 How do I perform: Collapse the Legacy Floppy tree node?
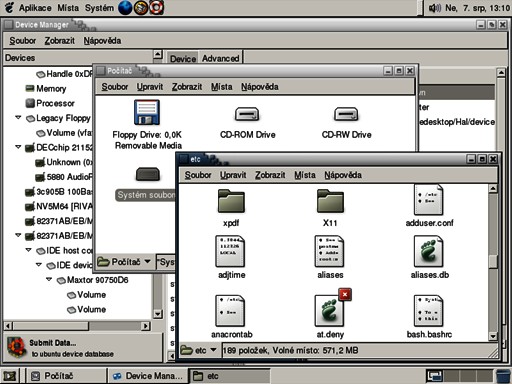(18, 118)
